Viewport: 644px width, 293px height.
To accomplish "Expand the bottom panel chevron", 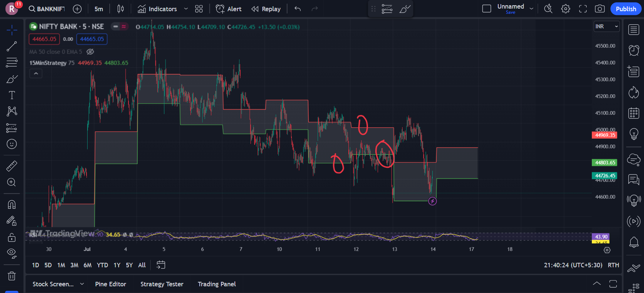I will [x=597, y=284].
